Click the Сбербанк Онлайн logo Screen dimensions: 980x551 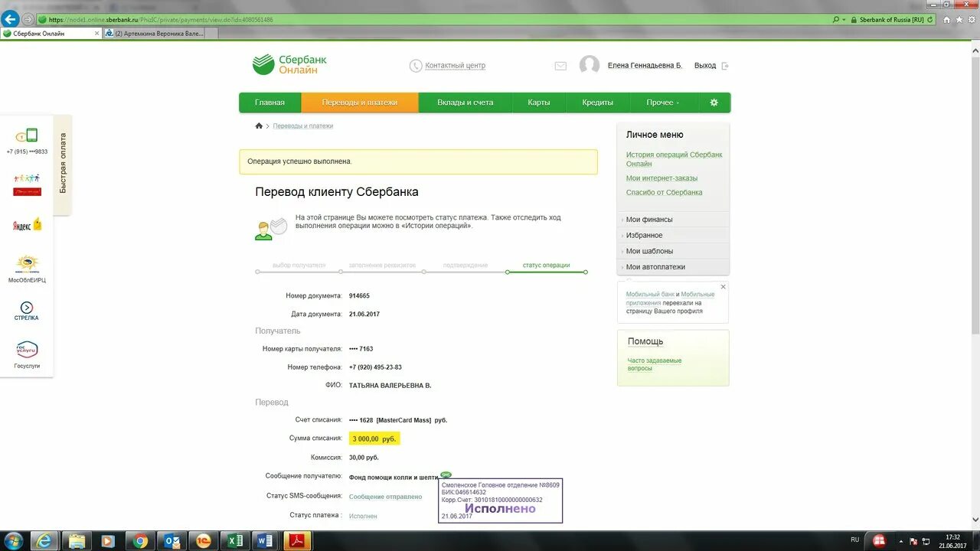pyautogui.click(x=289, y=65)
